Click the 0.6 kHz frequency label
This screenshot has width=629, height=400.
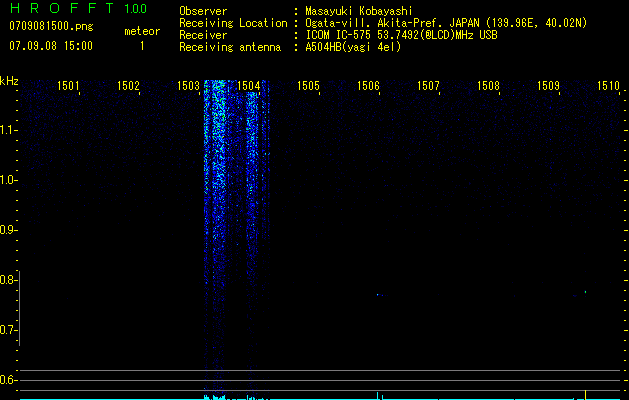point(8,380)
